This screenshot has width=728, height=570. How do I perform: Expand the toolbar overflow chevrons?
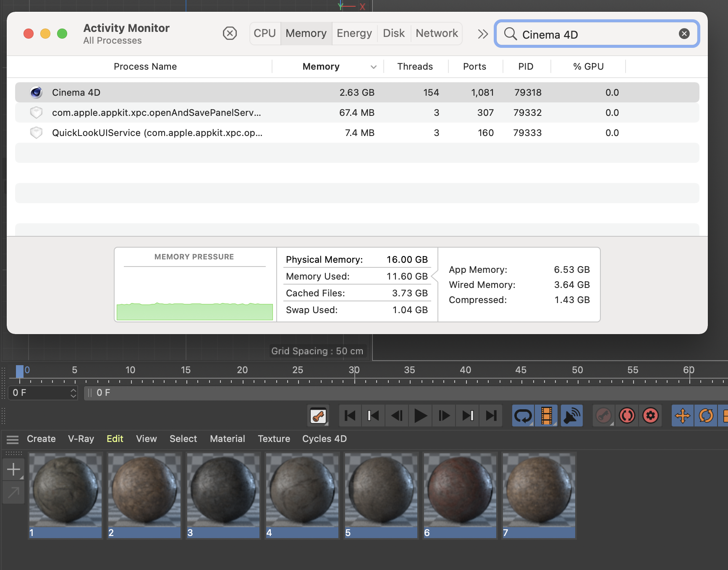(x=483, y=34)
